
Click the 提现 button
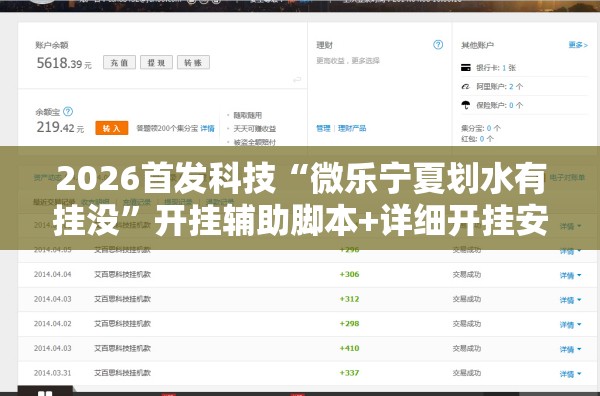(156, 62)
